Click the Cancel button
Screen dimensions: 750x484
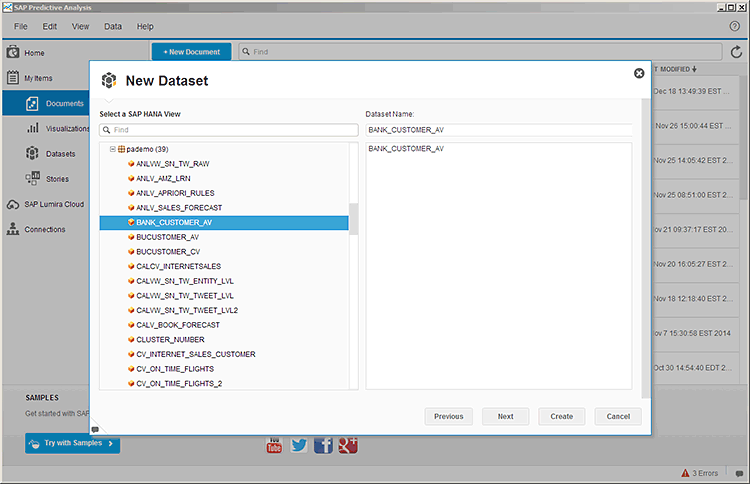click(x=618, y=417)
